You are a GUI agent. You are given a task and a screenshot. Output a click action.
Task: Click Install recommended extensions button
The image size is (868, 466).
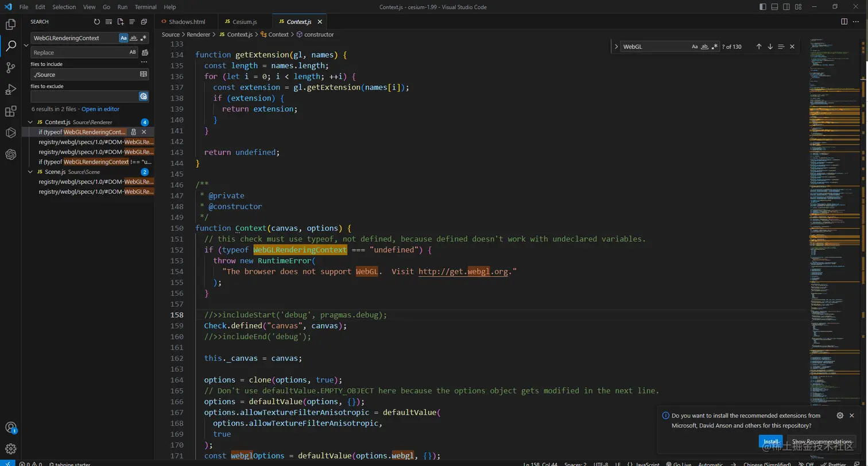(770, 442)
